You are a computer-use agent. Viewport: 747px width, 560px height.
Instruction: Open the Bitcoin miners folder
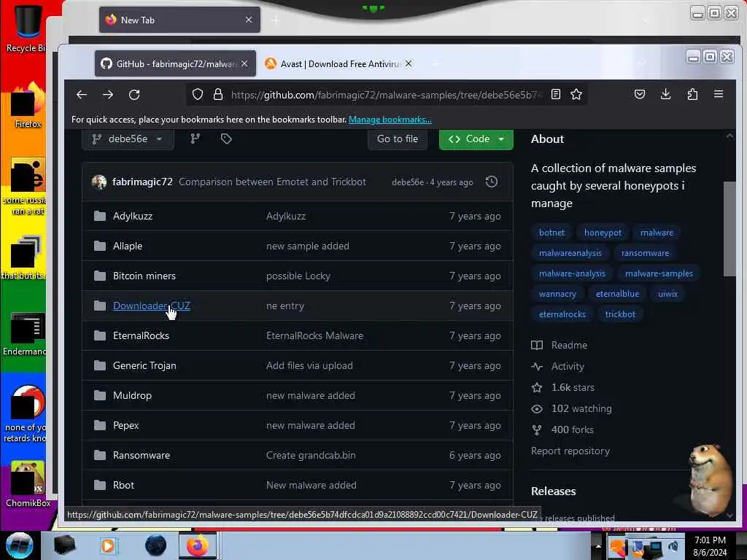click(144, 276)
